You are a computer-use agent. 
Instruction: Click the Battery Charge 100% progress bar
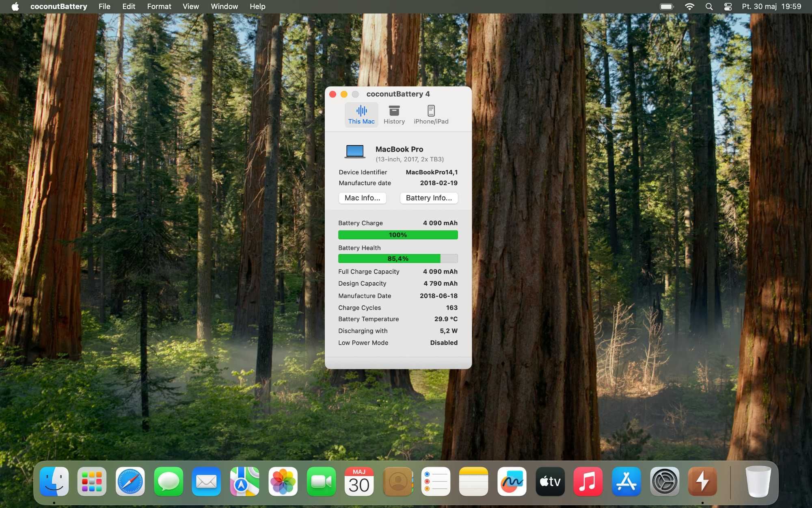(x=398, y=235)
